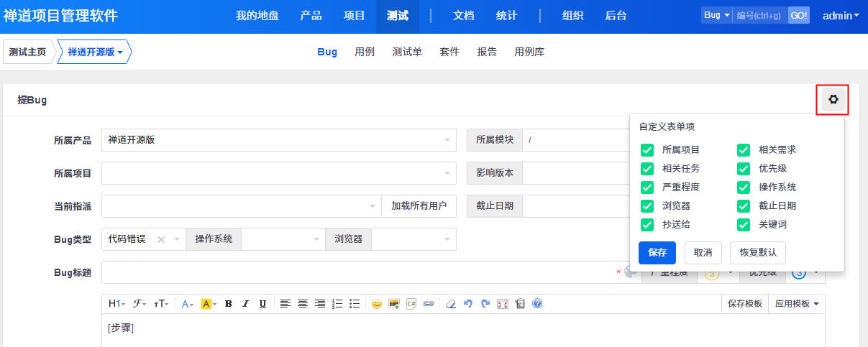Click the hyperlink icon in editor toolbar
The width and height of the screenshot is (868, 347).
[x=429, y=304]
